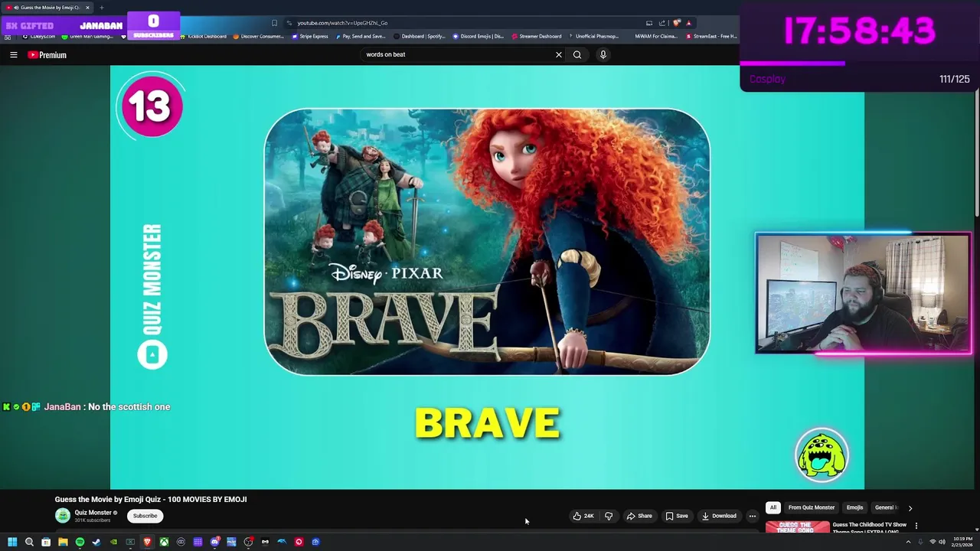Open Discord from the taskbar
This screenshot has height=551, width=980.
coord(214,542)
